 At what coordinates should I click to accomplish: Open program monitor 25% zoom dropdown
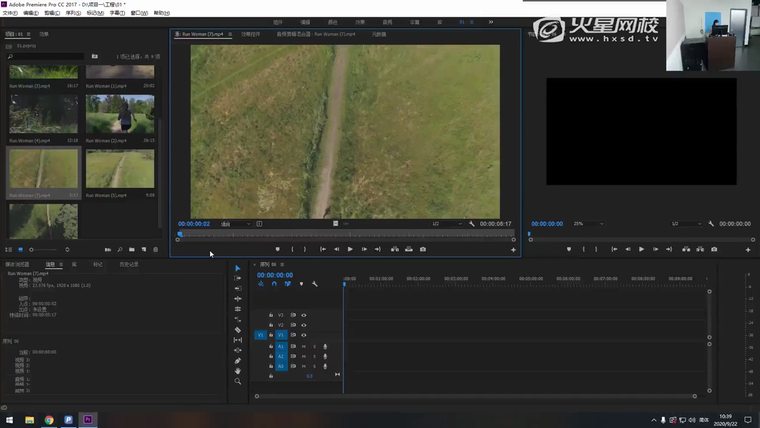[588, 224]
